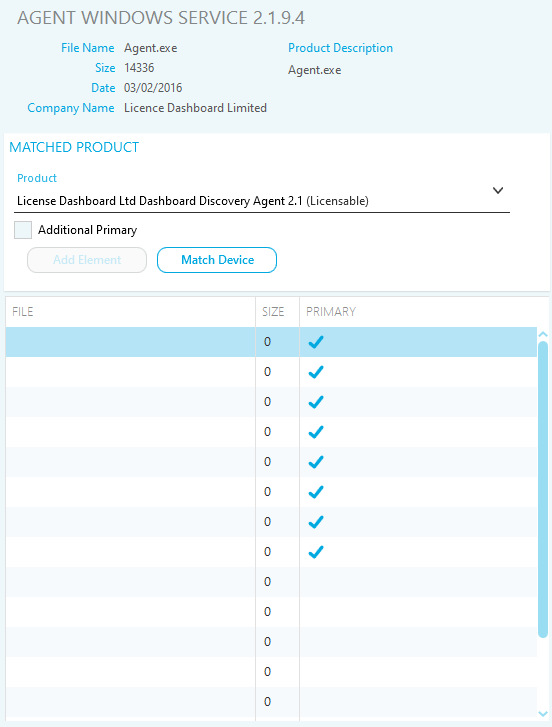This screenshot has height=727, width=552.
Task: Click the Primary checkmark in the fifth row
Action: coord(316,462)
